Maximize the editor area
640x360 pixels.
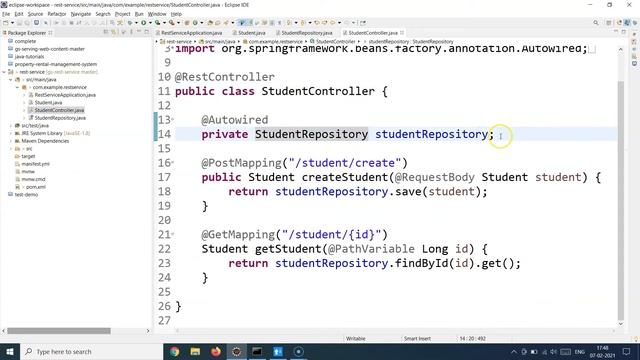point(624,32)
